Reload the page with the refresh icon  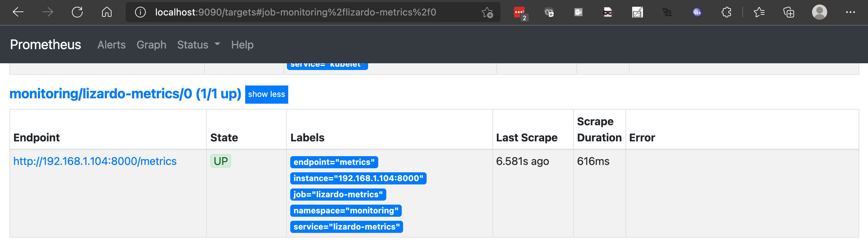(77, 12)
